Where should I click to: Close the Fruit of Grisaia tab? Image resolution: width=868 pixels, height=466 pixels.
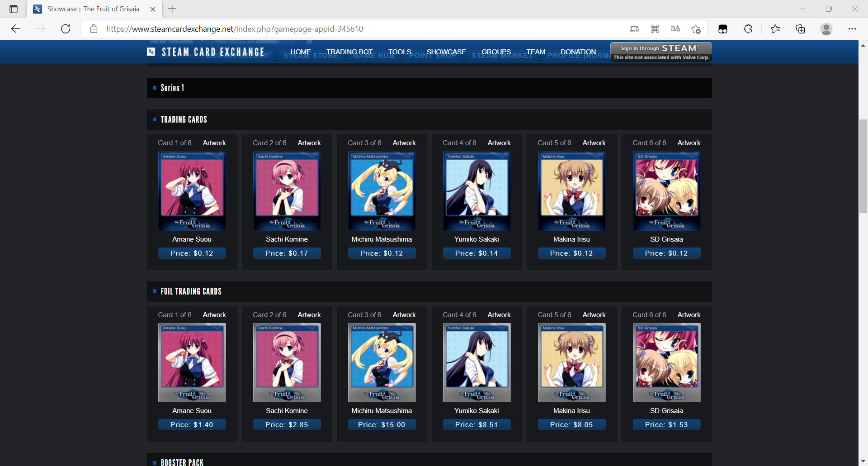coord(153,9)
